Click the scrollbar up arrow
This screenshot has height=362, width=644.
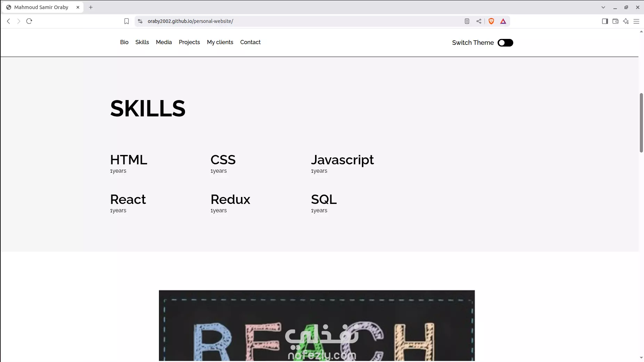pos(641,32)
